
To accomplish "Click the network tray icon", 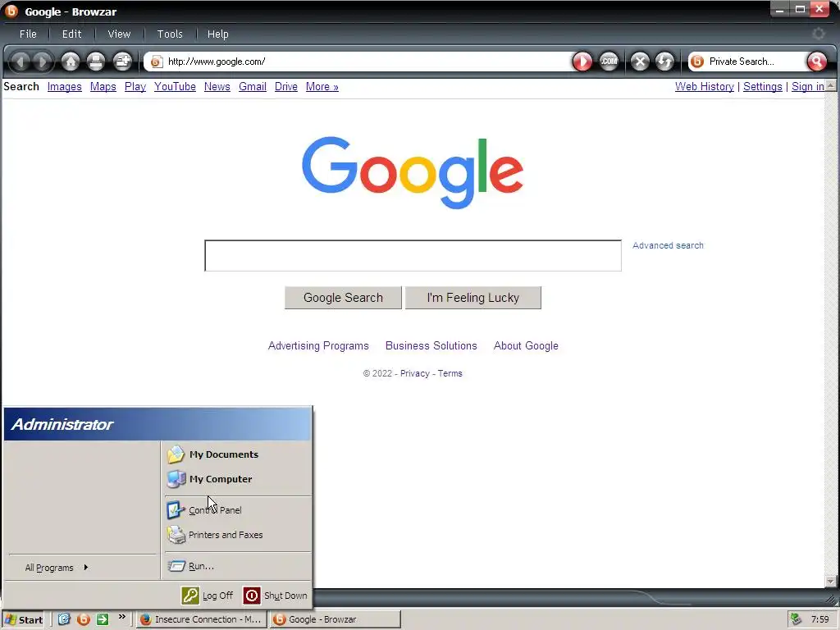I will (x=796, y=619).
